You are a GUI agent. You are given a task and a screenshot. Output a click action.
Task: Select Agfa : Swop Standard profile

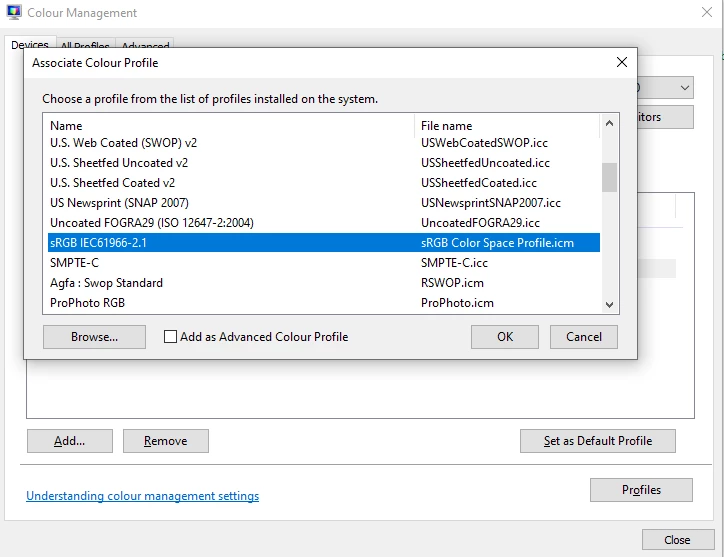(x=107, y=283)
